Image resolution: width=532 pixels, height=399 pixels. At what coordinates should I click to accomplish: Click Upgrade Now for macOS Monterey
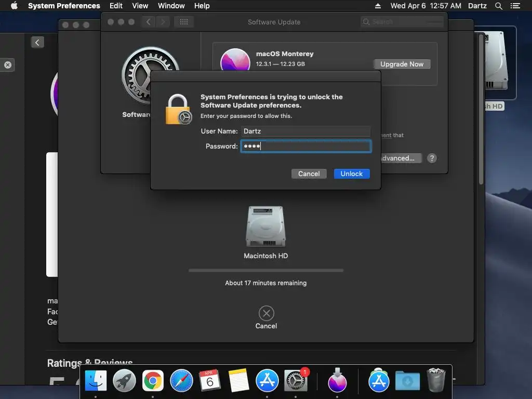coord(402,64)
